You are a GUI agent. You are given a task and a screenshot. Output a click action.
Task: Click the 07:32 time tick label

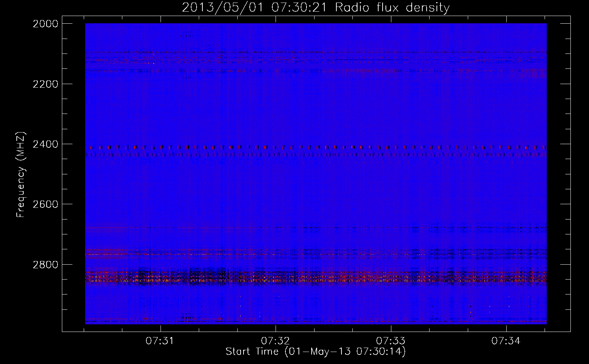275,341
